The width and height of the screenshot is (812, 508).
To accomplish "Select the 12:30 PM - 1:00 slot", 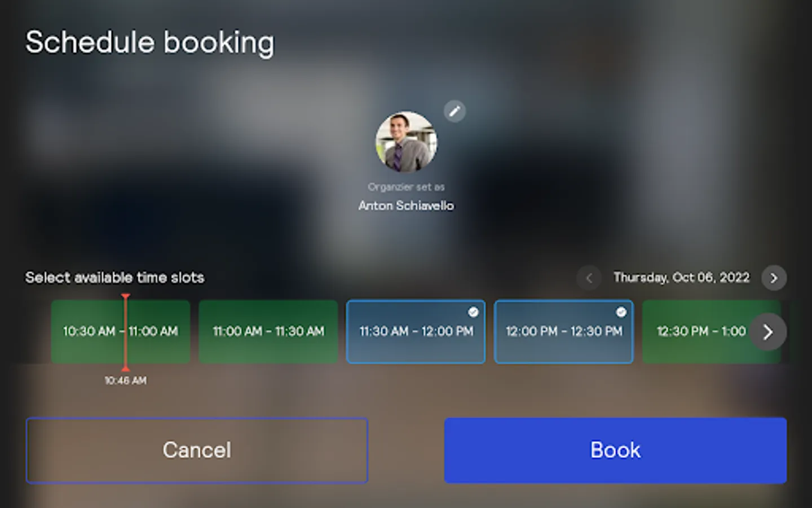I will click(701, 331).
